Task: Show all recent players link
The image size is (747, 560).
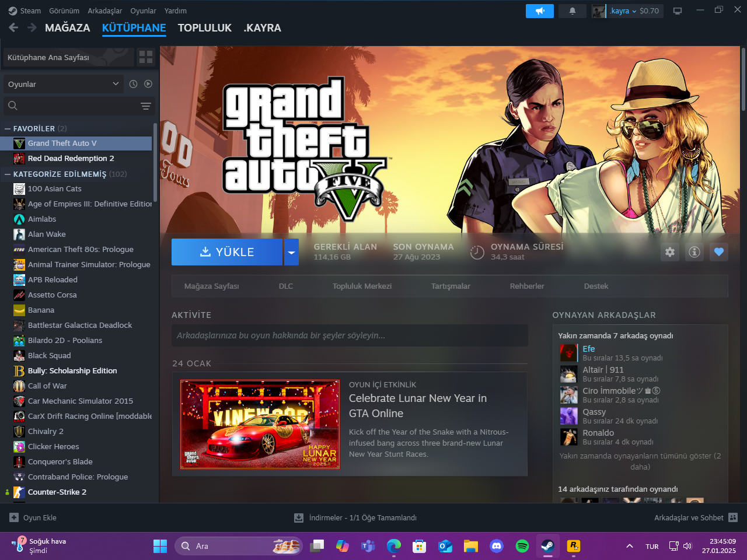Action: coord(640,461)
